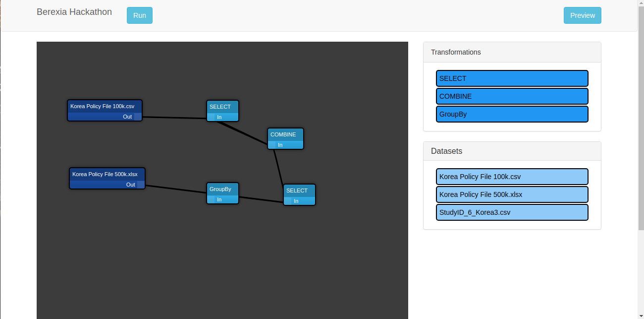The height and width of the screenshot is (319, 644).
Task: Choose Korea Policy File 100k.csv in the Datasets panel
Action: [x=512, y=177]
